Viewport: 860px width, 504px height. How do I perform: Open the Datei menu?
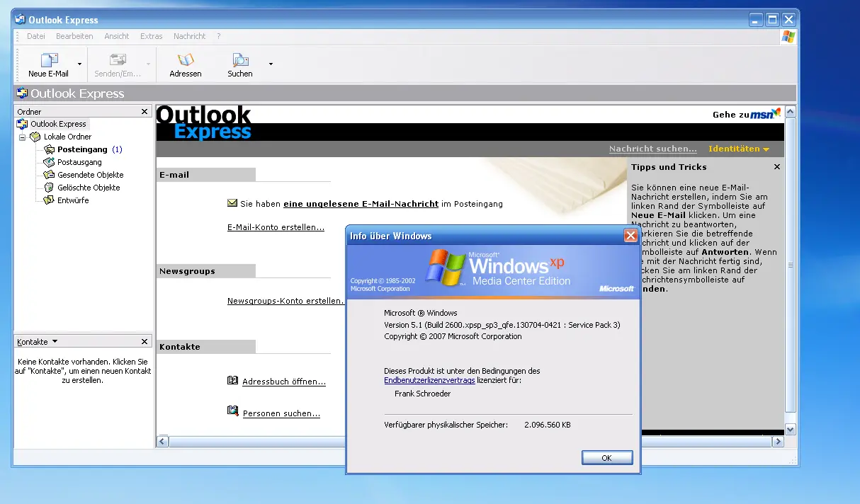click(36, 36)
